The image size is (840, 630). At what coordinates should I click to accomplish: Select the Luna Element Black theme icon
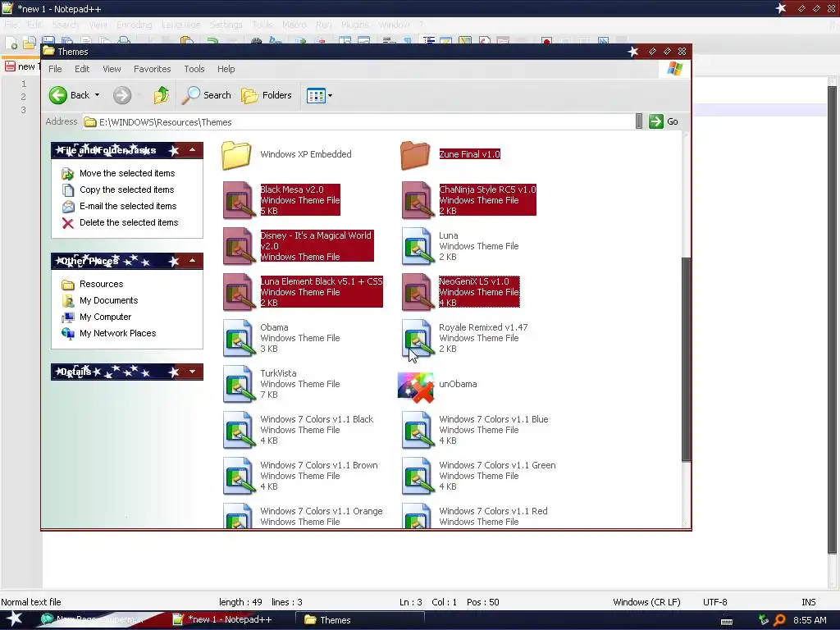click(x=239, y=293)
